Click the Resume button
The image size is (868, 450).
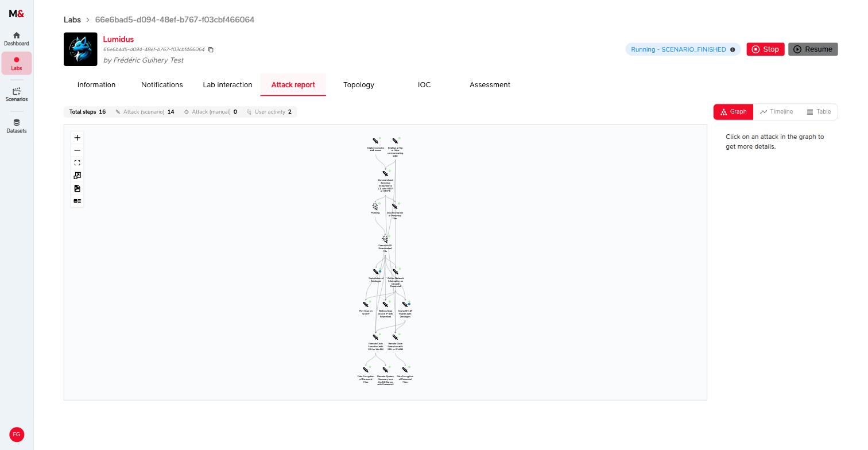[x=813, y=49]
